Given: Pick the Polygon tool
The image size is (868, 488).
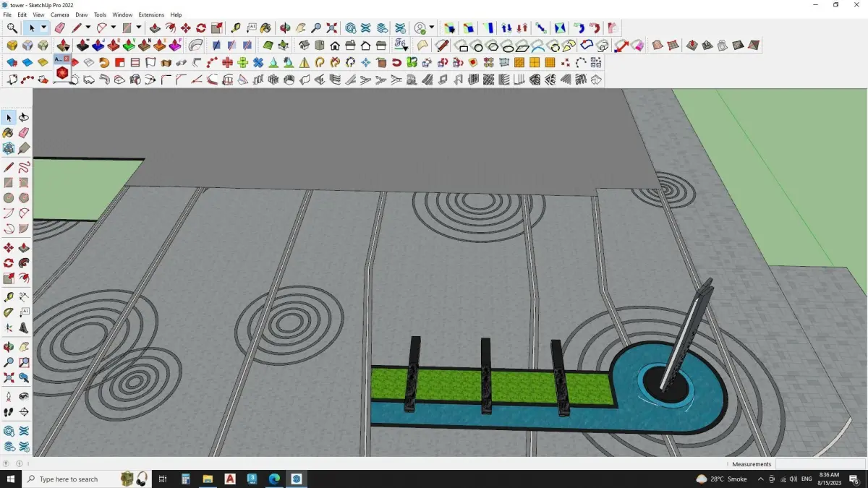Looking at the screenshot, I should point(24,197).
